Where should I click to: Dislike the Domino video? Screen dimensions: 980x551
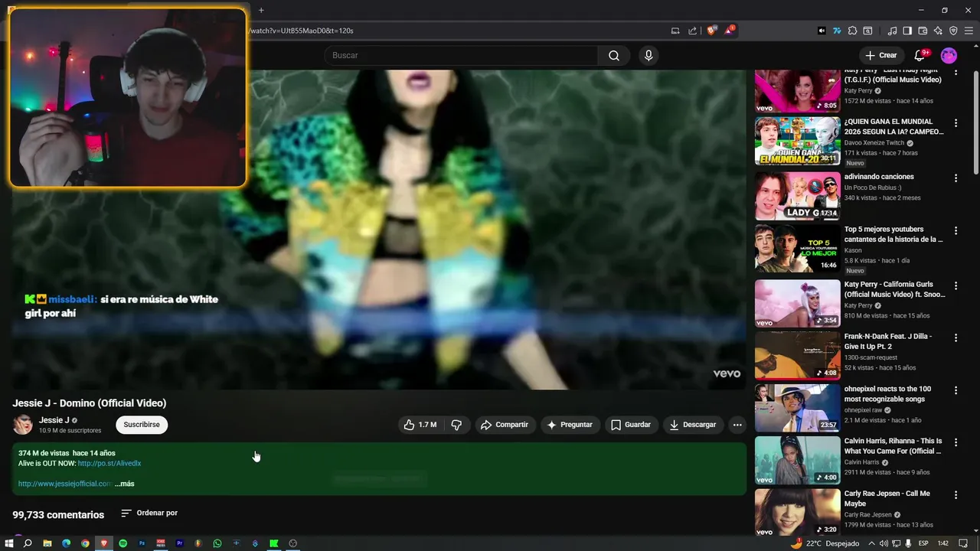[x=456, y=425]
